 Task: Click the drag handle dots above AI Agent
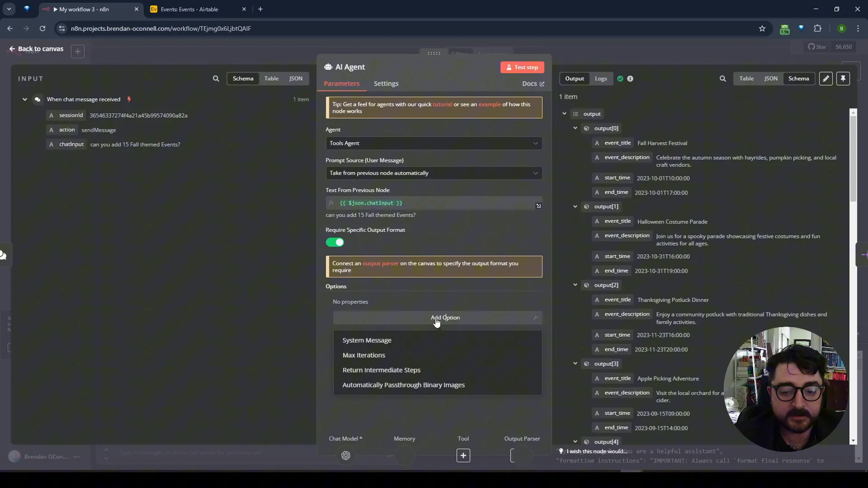pyautogui.click(x=434, y=53)
